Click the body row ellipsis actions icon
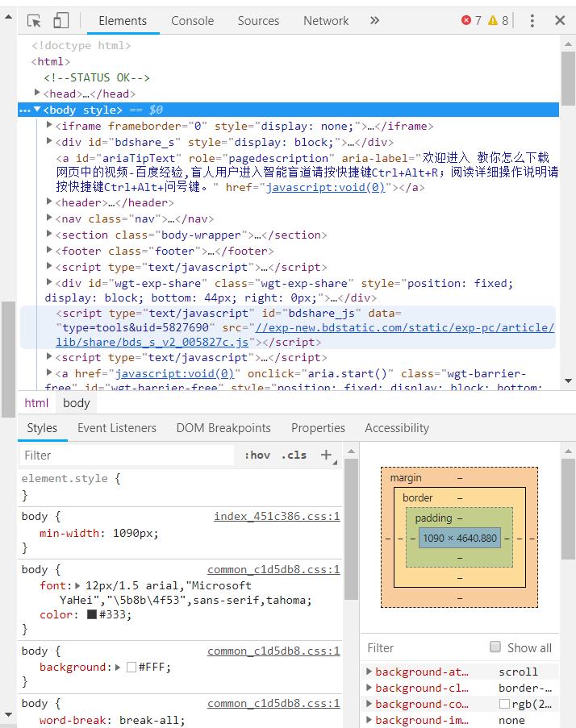Image resolution: width=576 pixels, height=728 pixels. point(25,110)
